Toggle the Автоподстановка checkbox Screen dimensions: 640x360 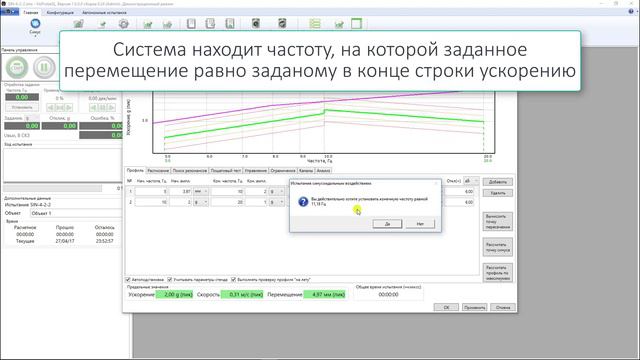click(128, 280)
